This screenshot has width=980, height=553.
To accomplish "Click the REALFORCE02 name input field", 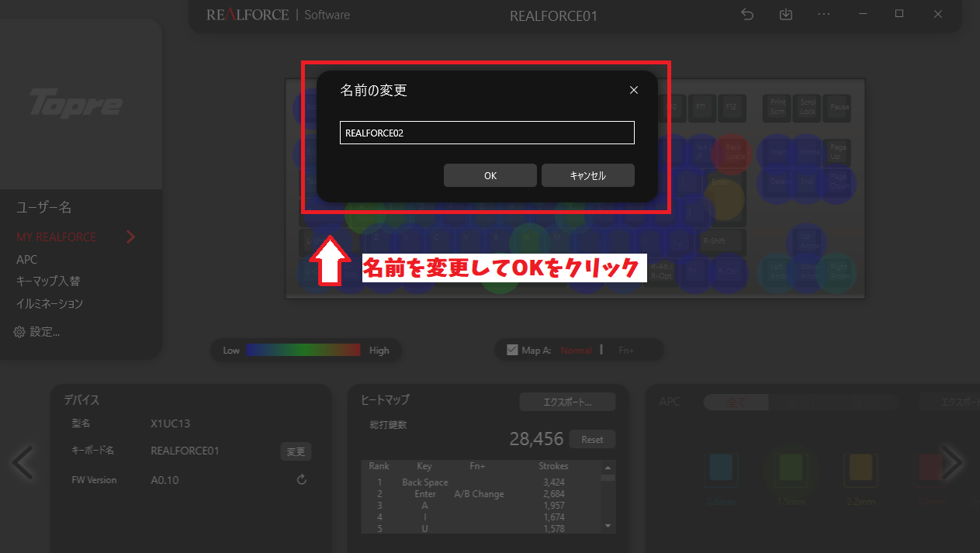I will coord(487,133).
